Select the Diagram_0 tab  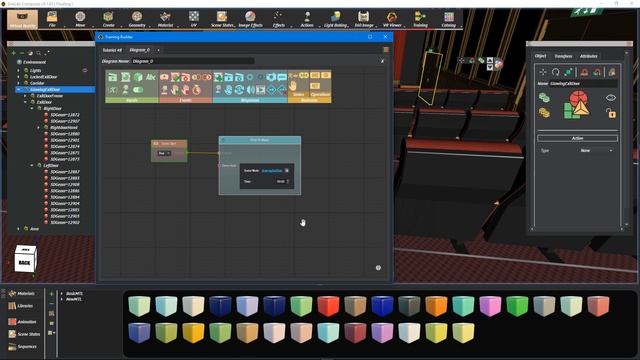[140, 50]
